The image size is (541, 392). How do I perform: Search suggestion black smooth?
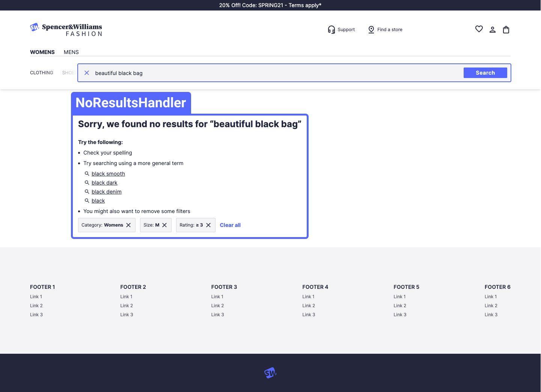pyautogui.click(x=108, y=174)
